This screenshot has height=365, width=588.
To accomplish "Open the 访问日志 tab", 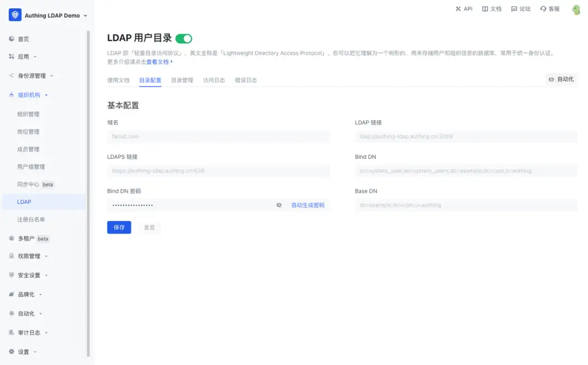I will click(x=214, y=80).
